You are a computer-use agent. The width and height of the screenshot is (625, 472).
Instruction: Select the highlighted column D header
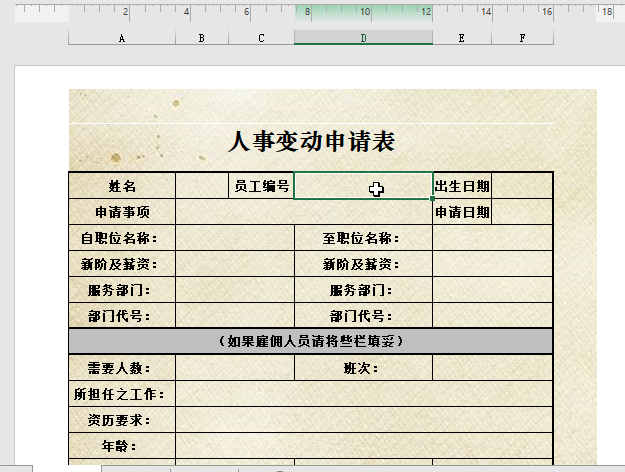click(x=363, y=38)
